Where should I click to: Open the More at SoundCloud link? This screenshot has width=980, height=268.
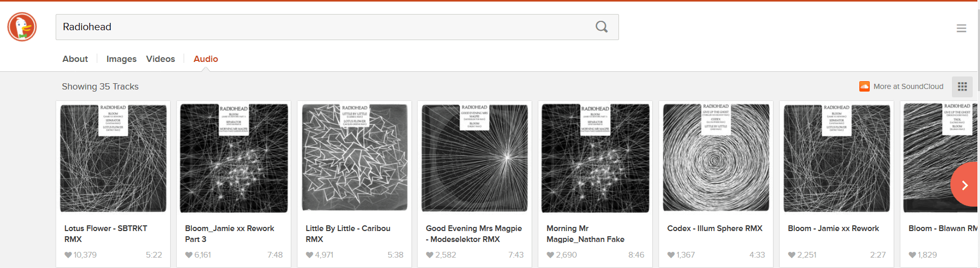[x=908, y=86]
